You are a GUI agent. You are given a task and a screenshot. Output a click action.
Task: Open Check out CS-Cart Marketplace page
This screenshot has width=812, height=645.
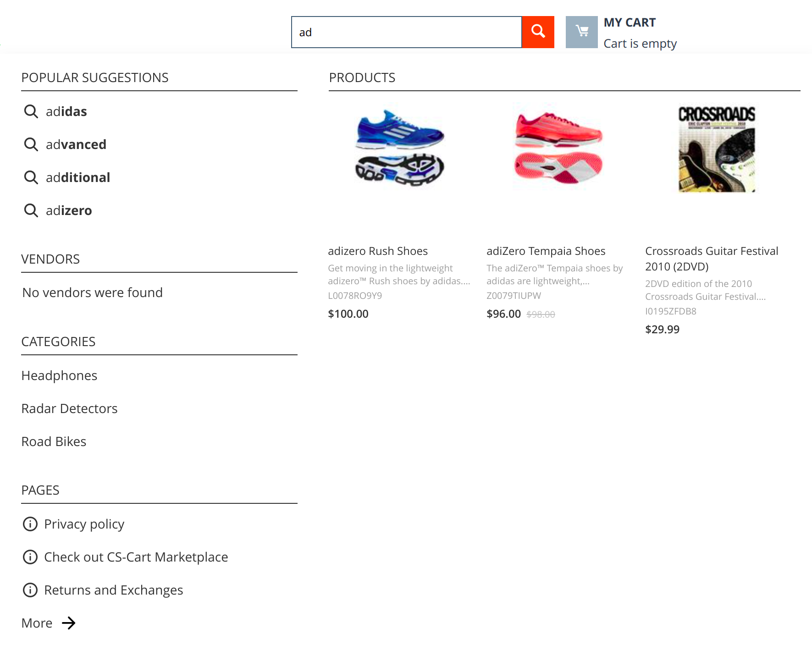click(x=136, y=557)
